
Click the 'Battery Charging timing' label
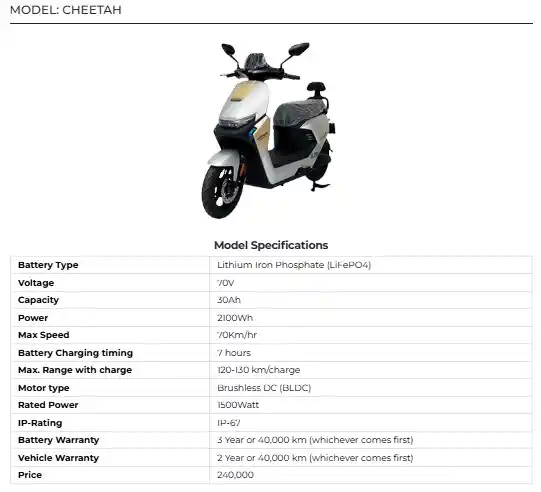75,353
